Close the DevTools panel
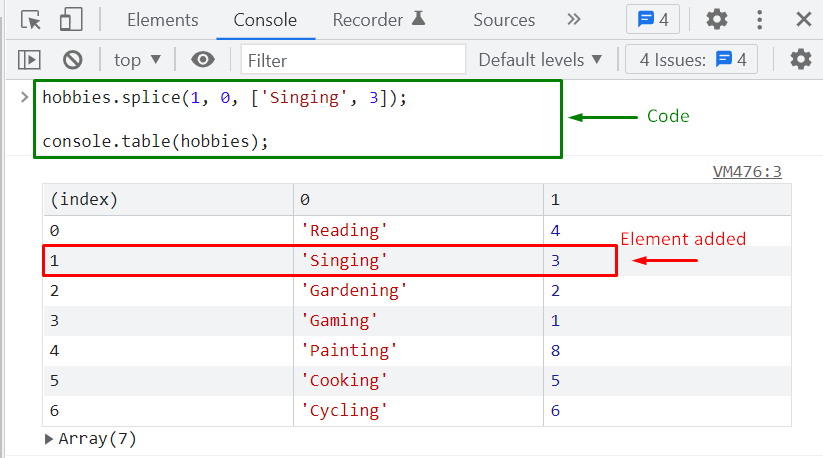The width and height of the screenshot is (823, 458). coord(804,19)
